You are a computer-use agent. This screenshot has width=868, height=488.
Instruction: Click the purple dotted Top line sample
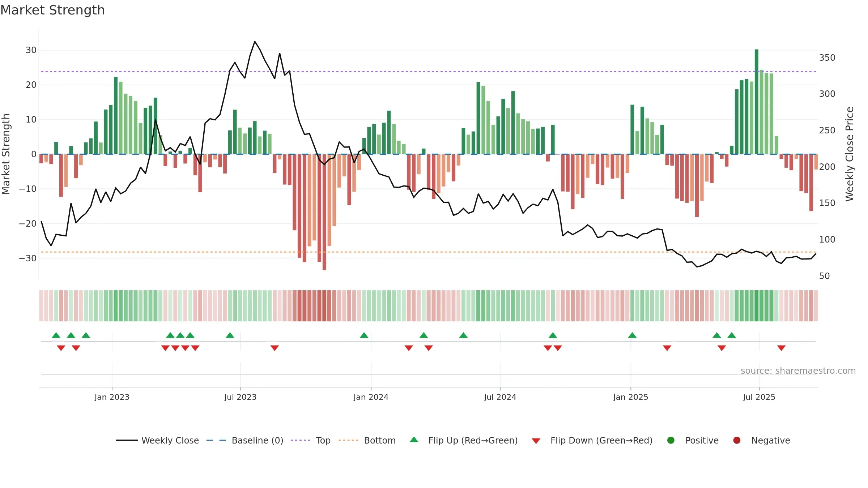pos(301,440)
